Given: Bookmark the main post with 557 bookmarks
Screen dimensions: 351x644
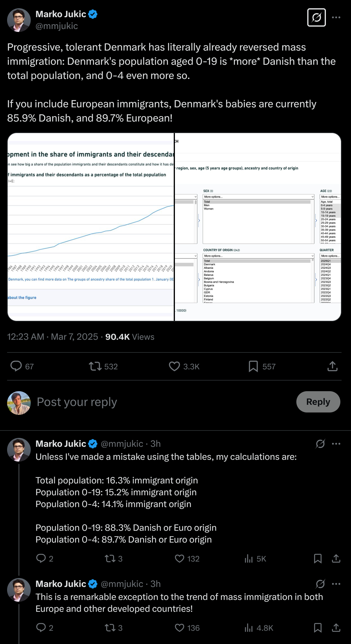Looking at the screenshot, I should point(253,366).
